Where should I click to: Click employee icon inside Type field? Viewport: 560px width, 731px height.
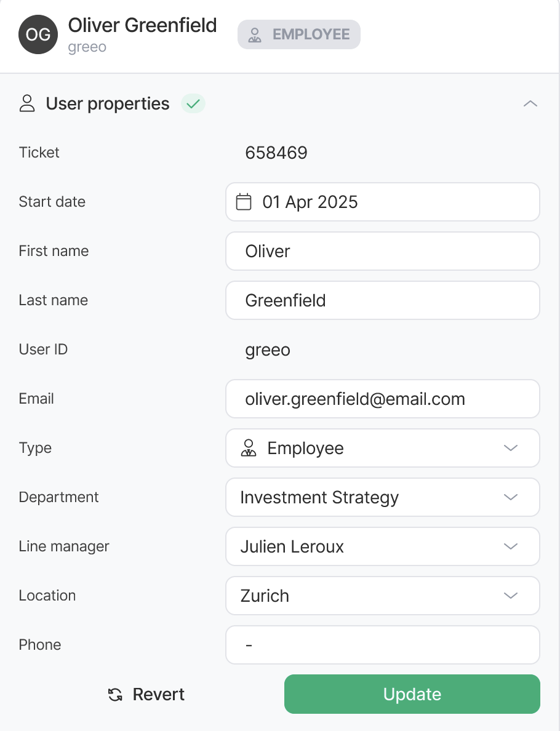pyautogui.click(x=249, y=448)
